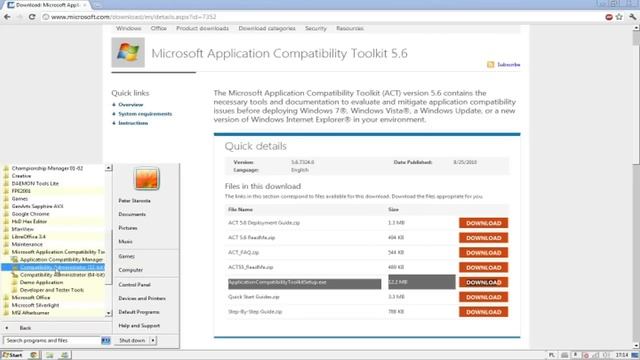Download the Quick Start Guides zip

484,297
